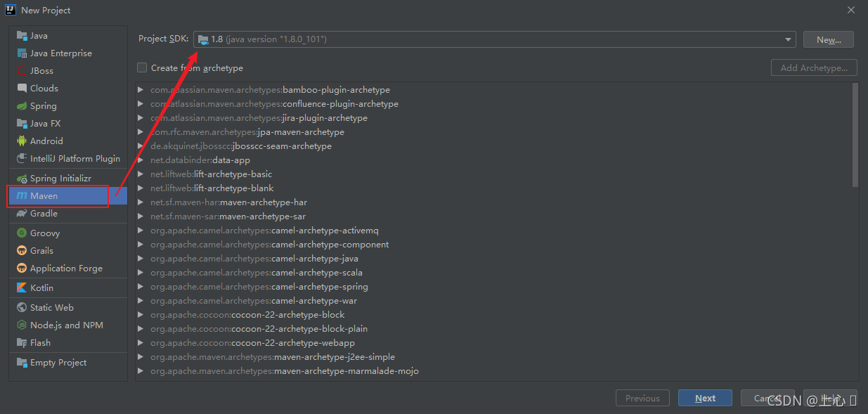Image resolution: width=868 pixels, height=414 pixels.
Task: Select camel-archetype-activemq text
Action: (x=325, y=230)
